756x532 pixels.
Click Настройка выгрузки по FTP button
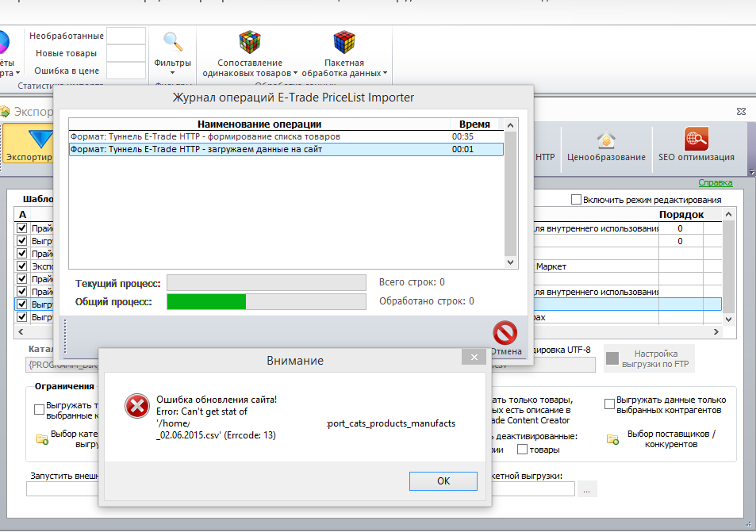point(649,358)
